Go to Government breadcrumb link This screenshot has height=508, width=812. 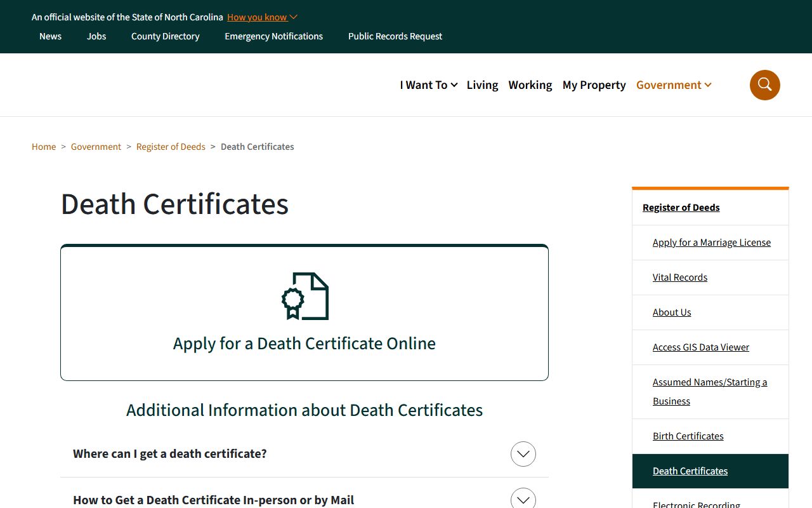[x=96, y=147]
